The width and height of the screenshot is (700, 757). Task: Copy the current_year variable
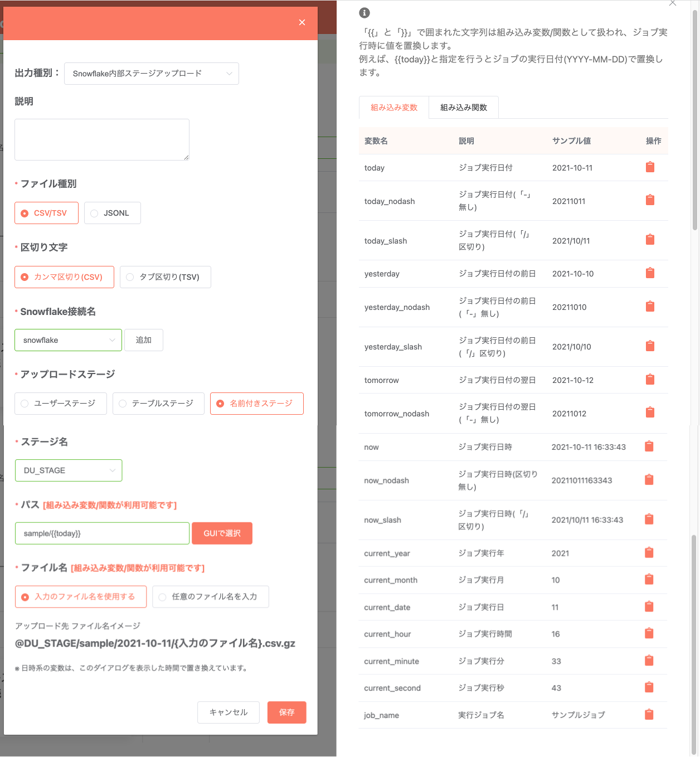tap(649, 552)
